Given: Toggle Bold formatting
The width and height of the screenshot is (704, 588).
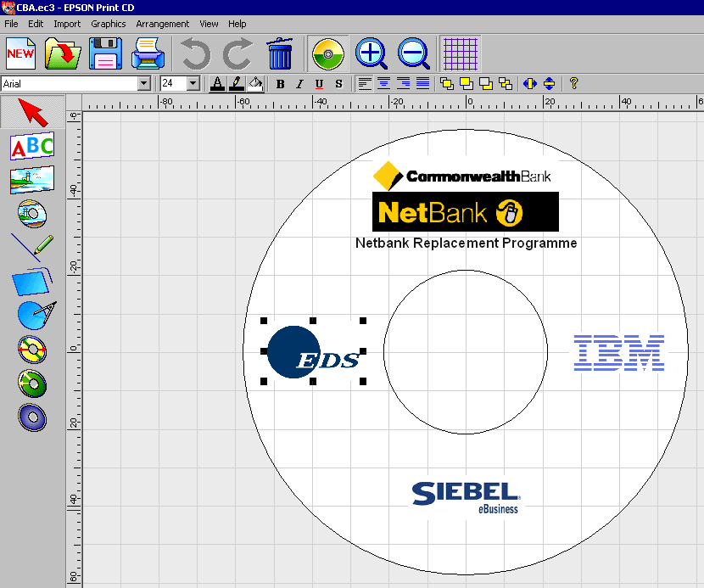Looking at the screenshot, I should (281, 84).
